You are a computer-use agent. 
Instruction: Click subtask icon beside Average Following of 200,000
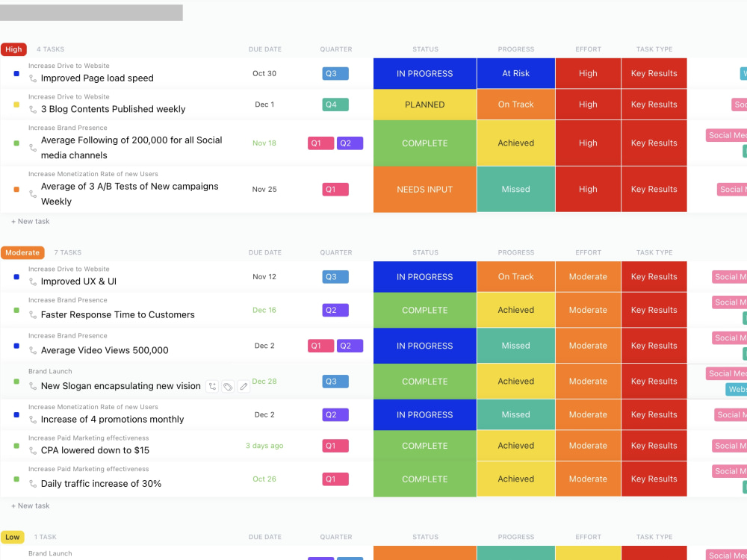(x=32, y=148)
